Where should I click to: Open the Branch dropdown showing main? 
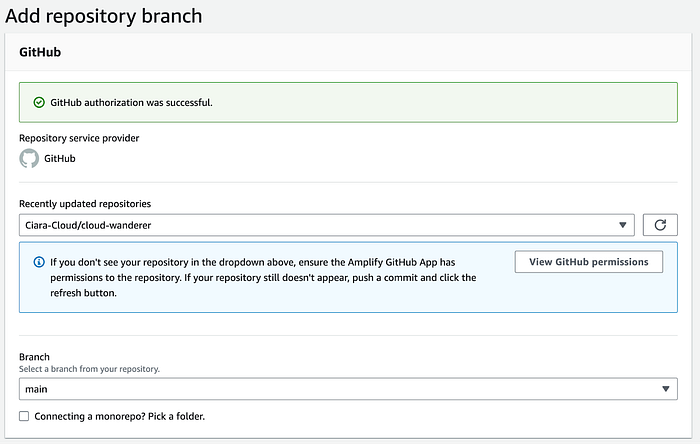[x=348, y=389]
